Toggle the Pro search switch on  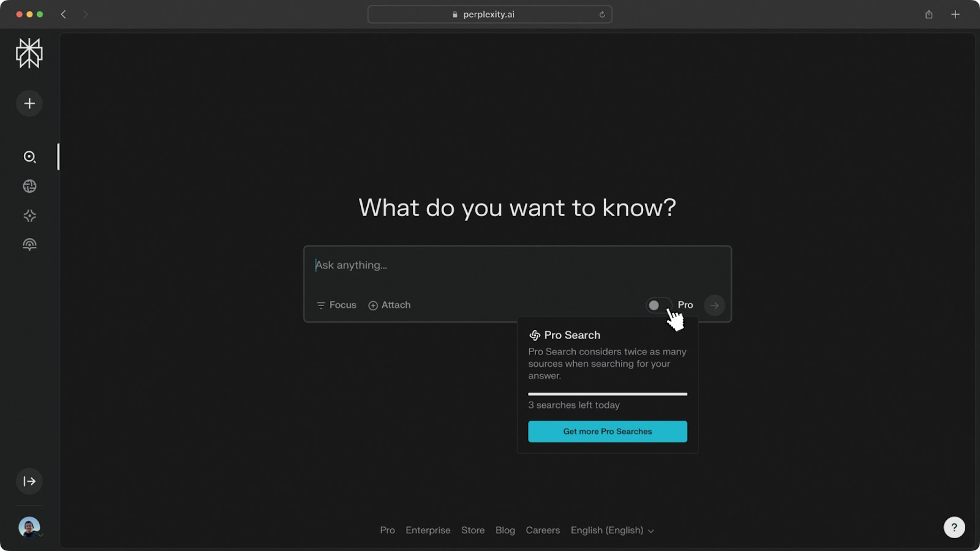[658, 305]
